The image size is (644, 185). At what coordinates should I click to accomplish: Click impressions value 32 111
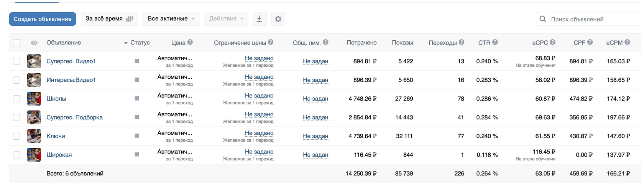click(x=404, y=136)
